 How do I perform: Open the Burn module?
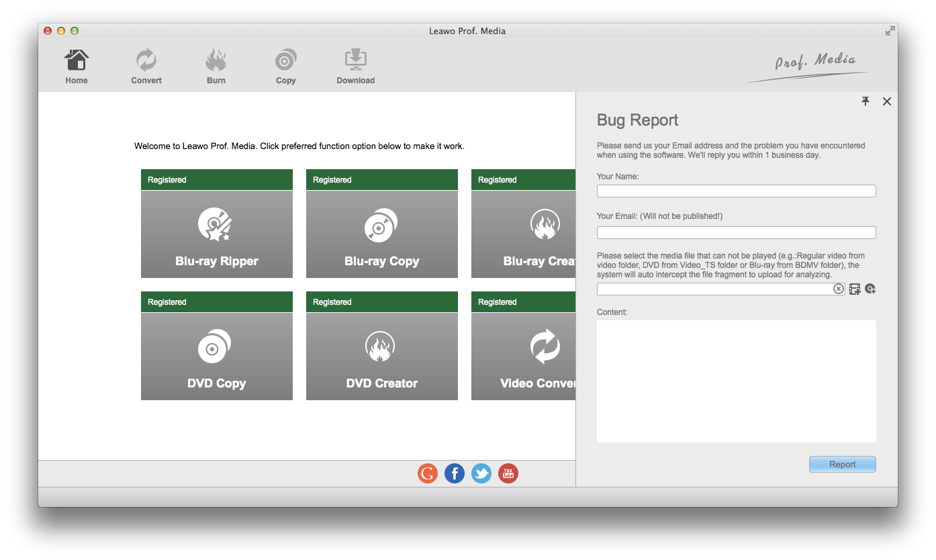[216, 67]
